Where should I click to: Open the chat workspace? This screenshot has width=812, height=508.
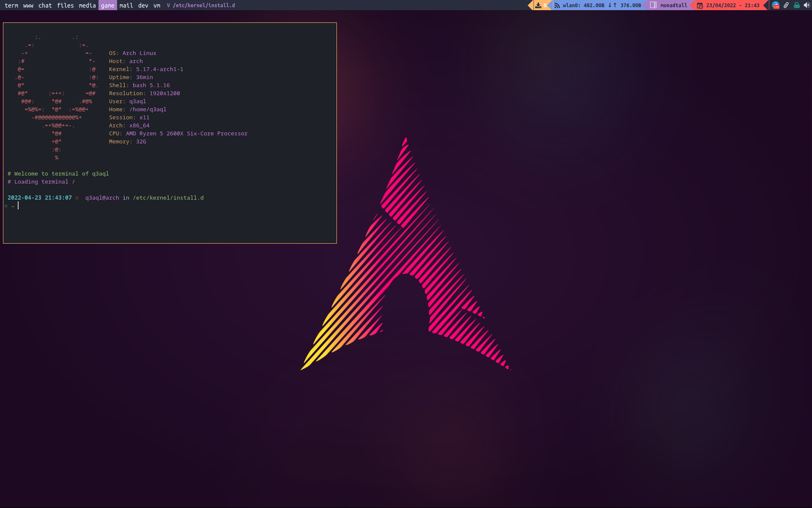(x=45, y=5)
